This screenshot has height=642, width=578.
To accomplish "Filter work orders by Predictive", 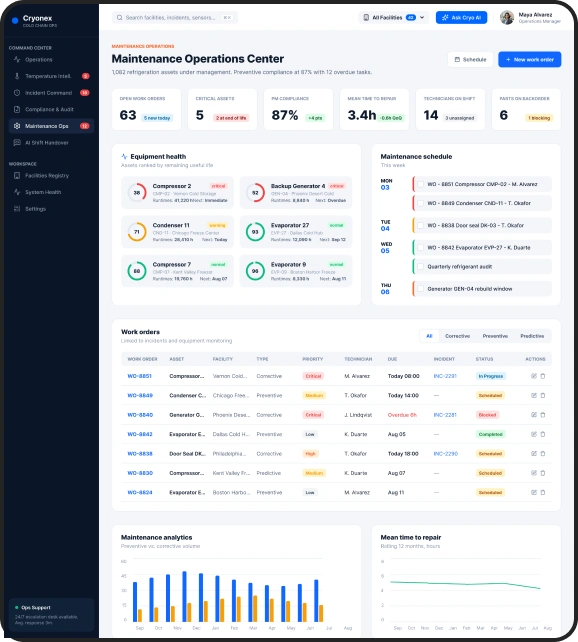I will pyautogui.click(x=532, y=336).
